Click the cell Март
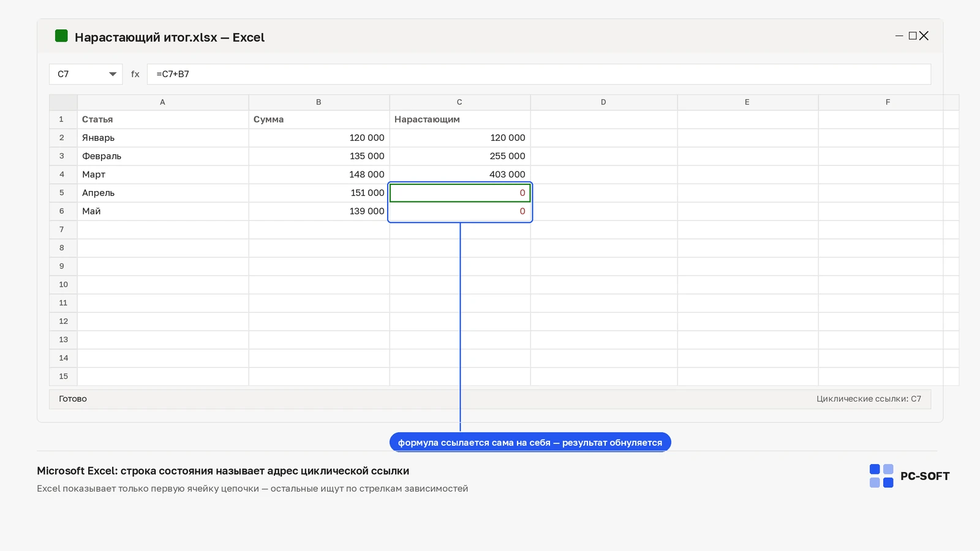The height and width of the screenshot is (551, 980). pos(163,174)
